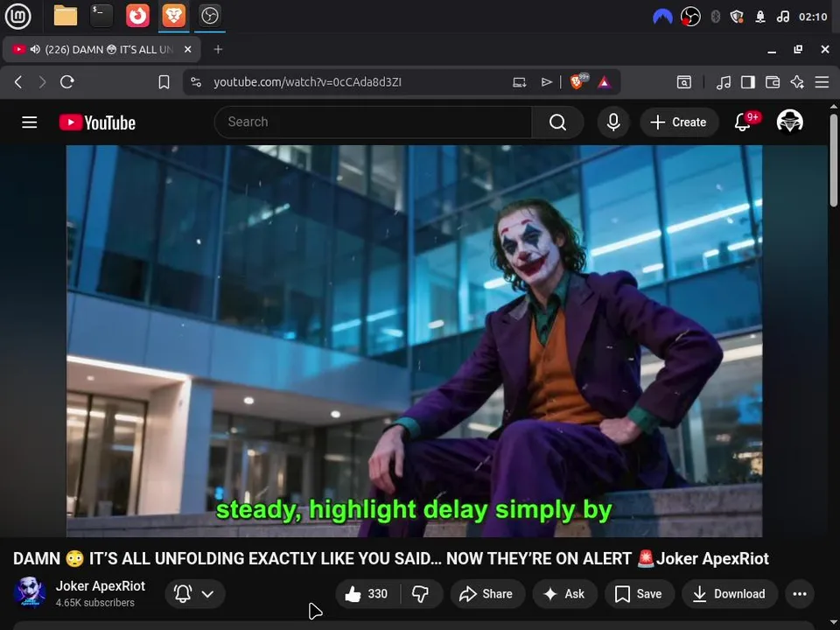This screenshot has height=630, width=840.
Task: Open the Brave main hamburger menu
Action: (x=822, y=82)
